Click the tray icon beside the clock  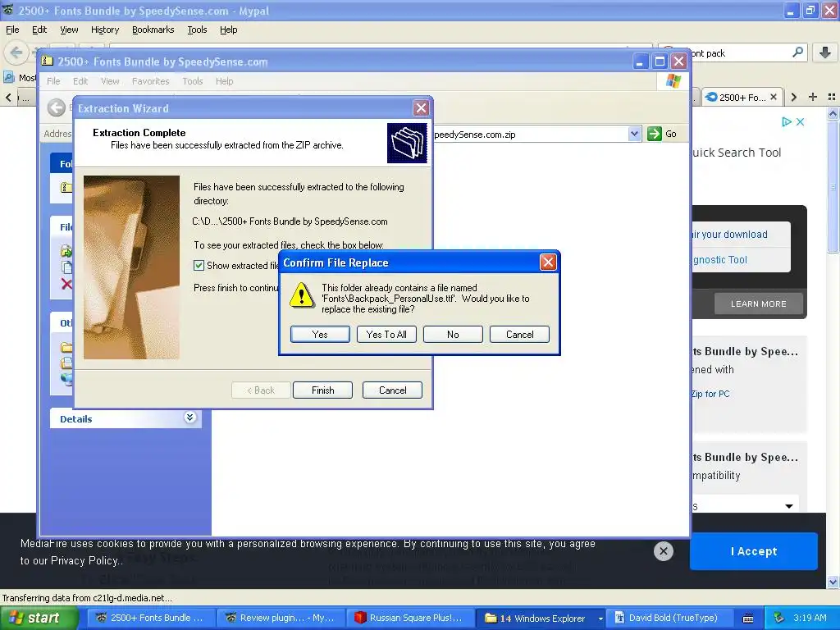click(x=779, y=618)
